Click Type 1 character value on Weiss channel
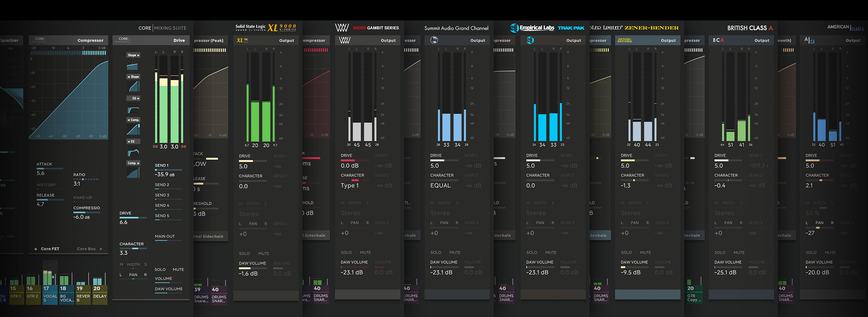The image size is (868, 317). click(350, 186)
